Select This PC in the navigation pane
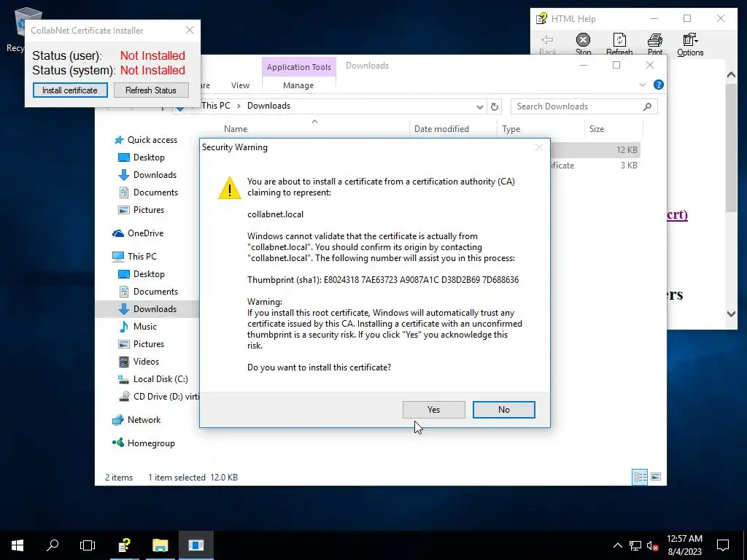Viewport: 747px width, 560px height. coord(135,257)
